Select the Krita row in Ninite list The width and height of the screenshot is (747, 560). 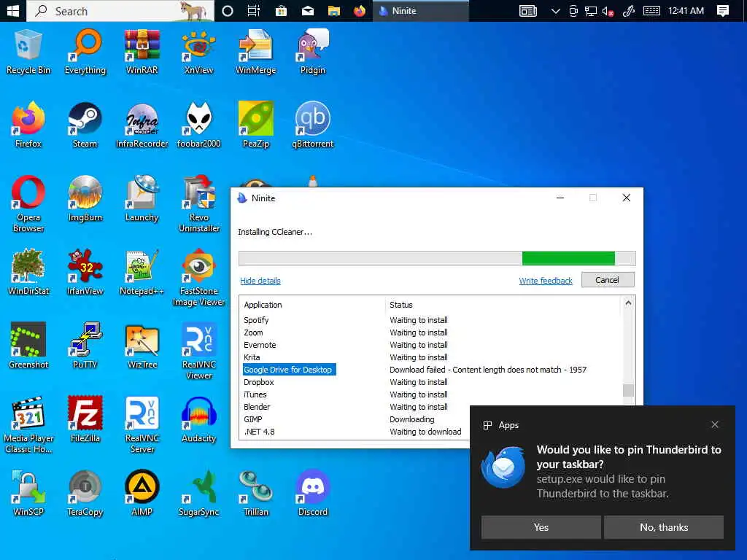tap(431, 357)
